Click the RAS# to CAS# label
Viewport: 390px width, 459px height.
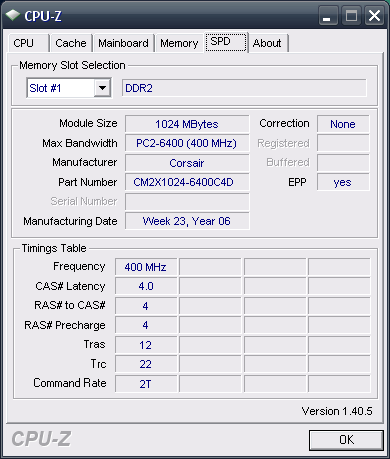coord(70,305)
